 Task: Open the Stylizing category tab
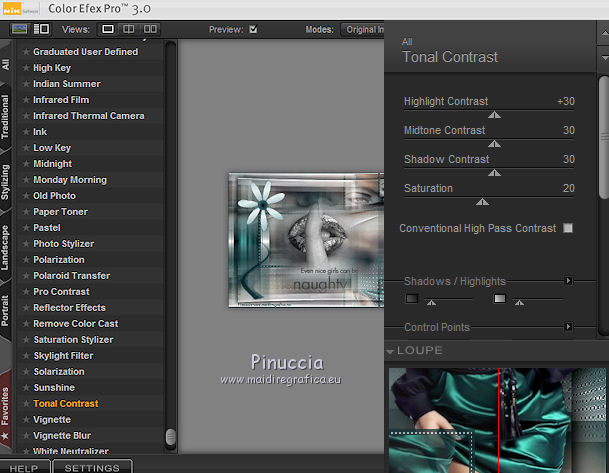5,182
